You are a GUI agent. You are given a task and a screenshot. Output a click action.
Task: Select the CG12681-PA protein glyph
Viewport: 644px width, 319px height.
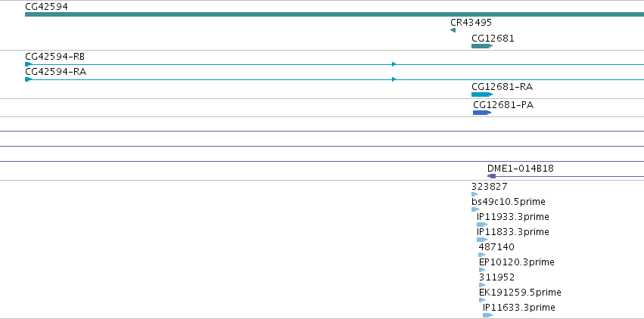482,113
